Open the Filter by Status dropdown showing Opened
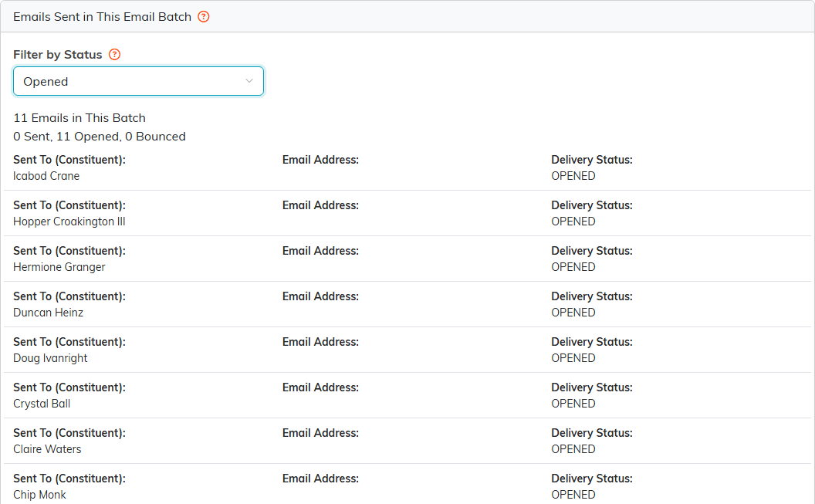The width and height of the screenshot is (815, 504). pos(138,81)
